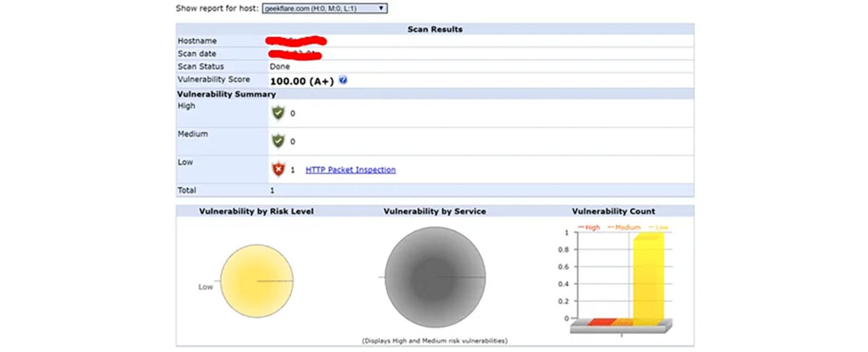
Task: Click the green shield icon in the Medium row
Action: [278, 141]
